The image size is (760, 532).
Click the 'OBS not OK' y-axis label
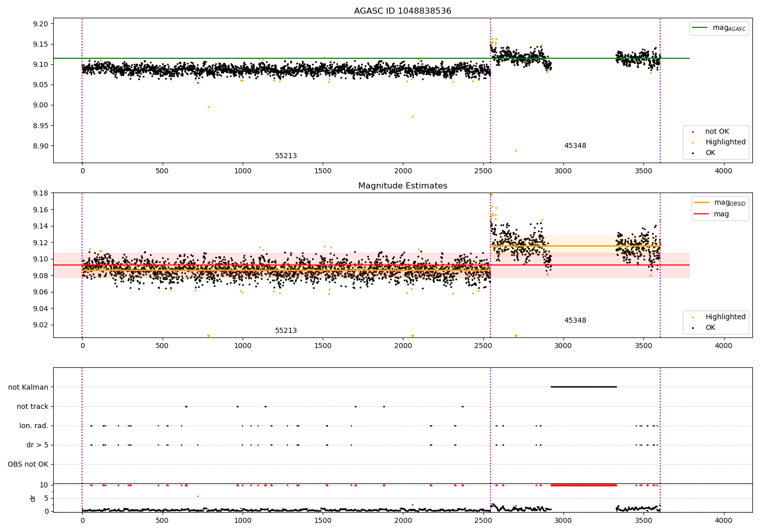28,464
